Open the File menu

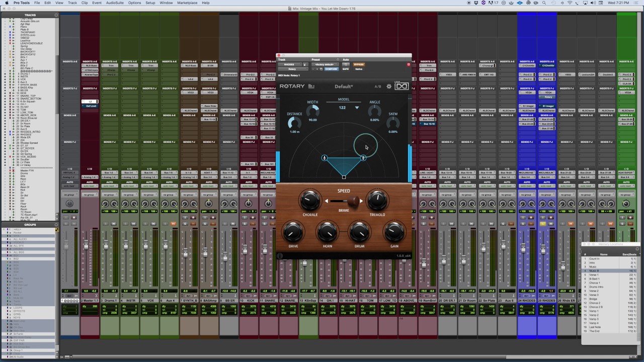point(37,3)
